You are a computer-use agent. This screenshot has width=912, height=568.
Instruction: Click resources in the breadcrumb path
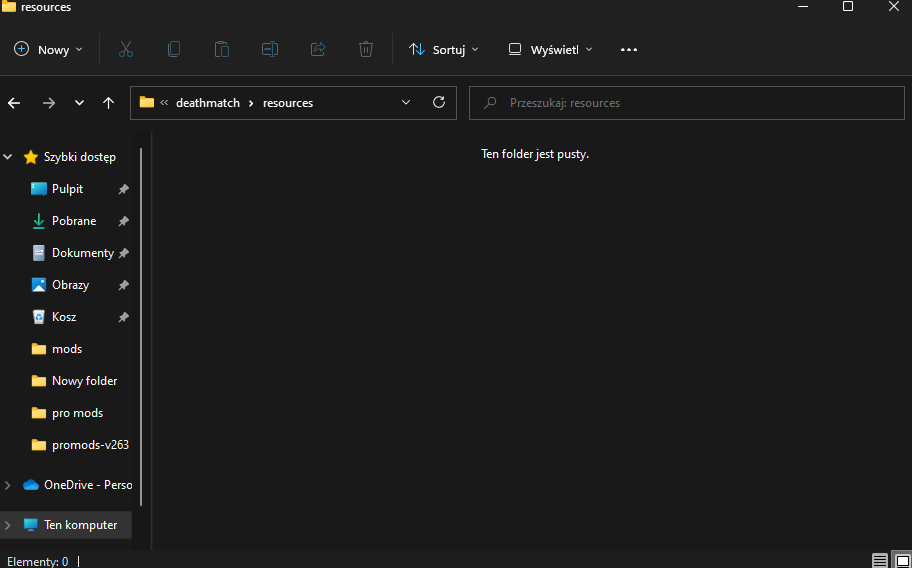click(x=288, y=103)
